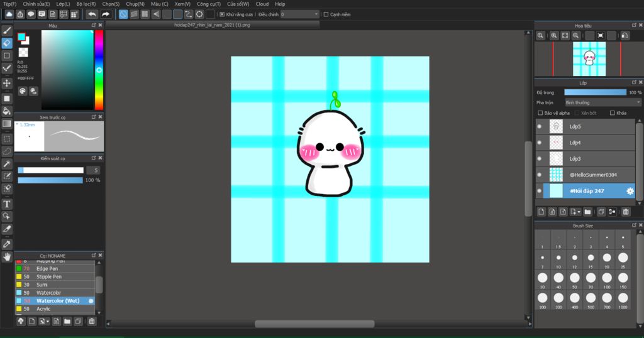This screenshot has width=644, height=338.
Task: Click the transparent color swatch
Action: (x=23, y=52)
